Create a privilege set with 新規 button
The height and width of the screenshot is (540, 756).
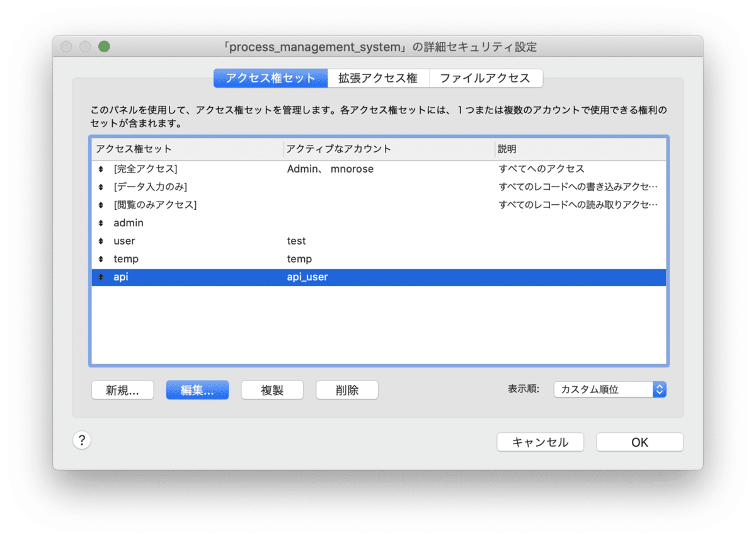[122, 389]
